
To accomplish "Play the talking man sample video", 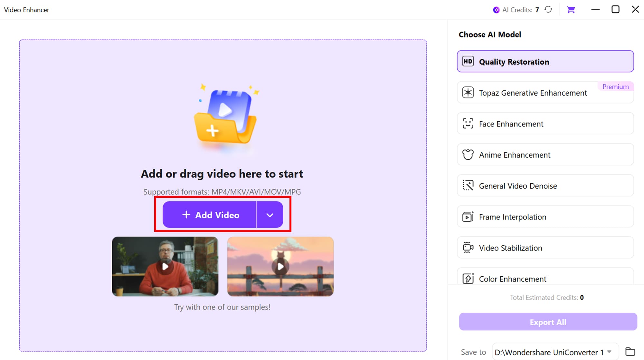I will coord(165,266).
